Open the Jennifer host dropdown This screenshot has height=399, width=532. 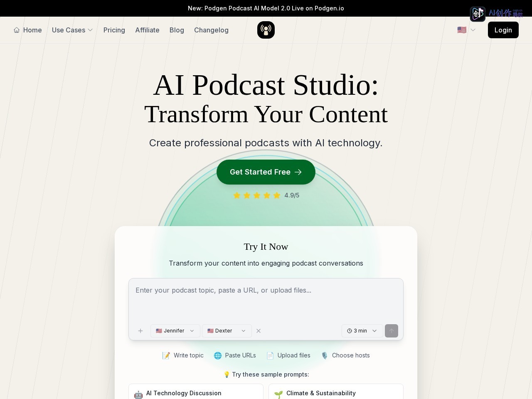coord(175,331)
